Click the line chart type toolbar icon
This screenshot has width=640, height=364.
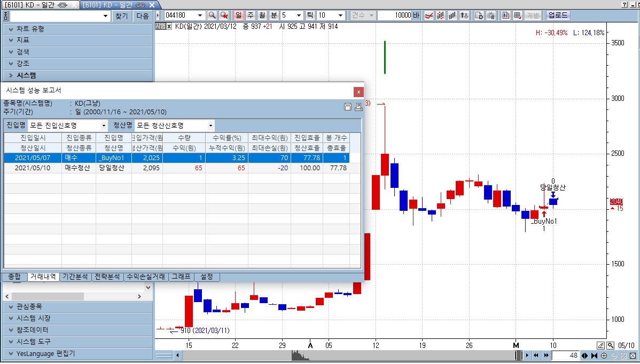[428, 15]
